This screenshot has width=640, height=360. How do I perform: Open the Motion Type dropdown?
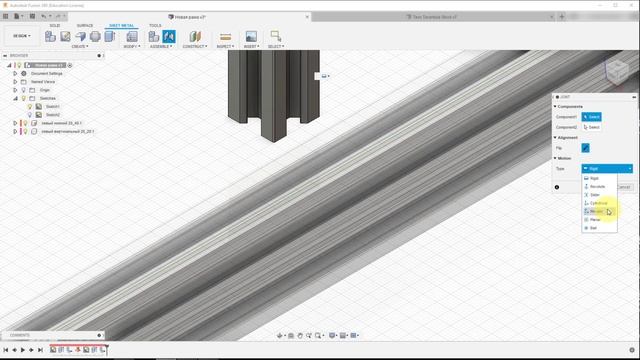[x=607, y=169]
